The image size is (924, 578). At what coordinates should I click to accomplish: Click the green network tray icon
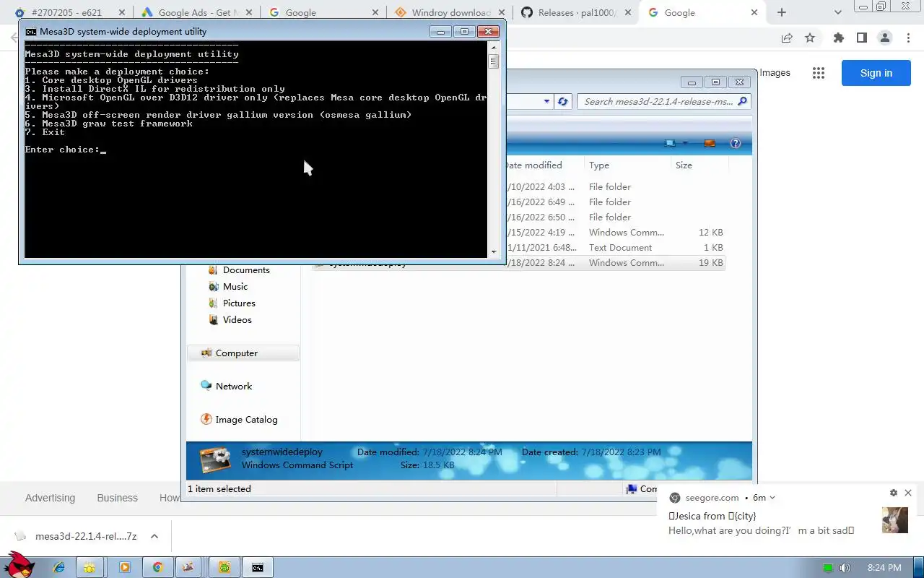point(828,568)
